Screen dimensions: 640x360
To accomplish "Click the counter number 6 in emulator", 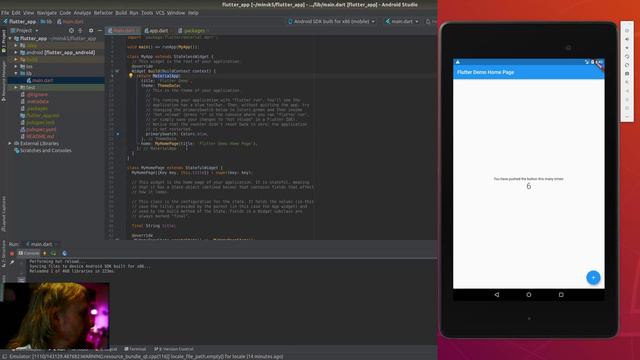I will click(x=529, y=186).
